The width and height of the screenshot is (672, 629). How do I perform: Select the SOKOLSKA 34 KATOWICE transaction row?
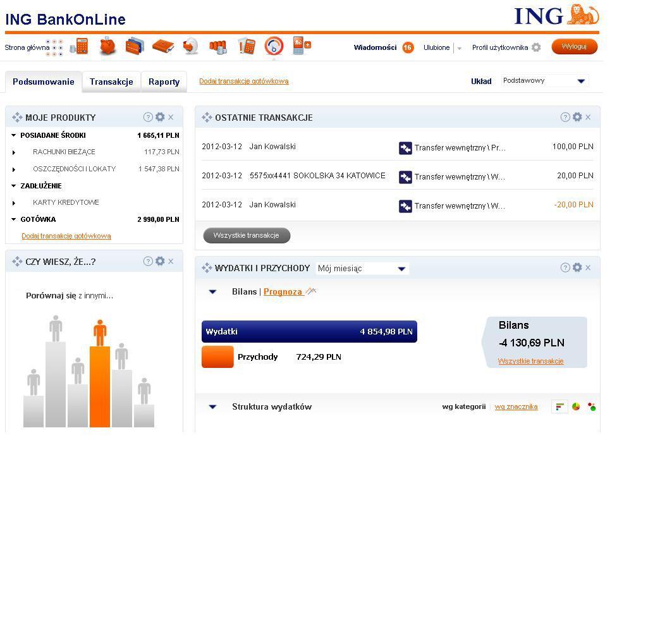coord(397,176)
